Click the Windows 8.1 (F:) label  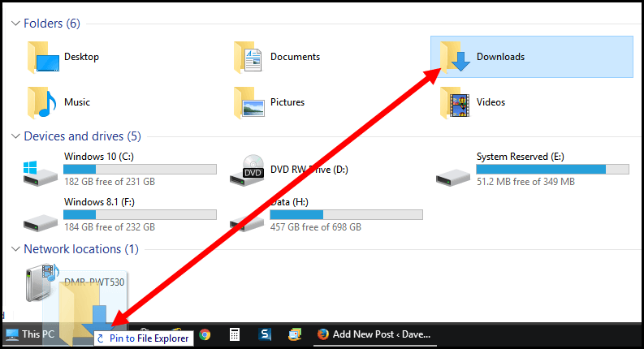tap(99, 202)
